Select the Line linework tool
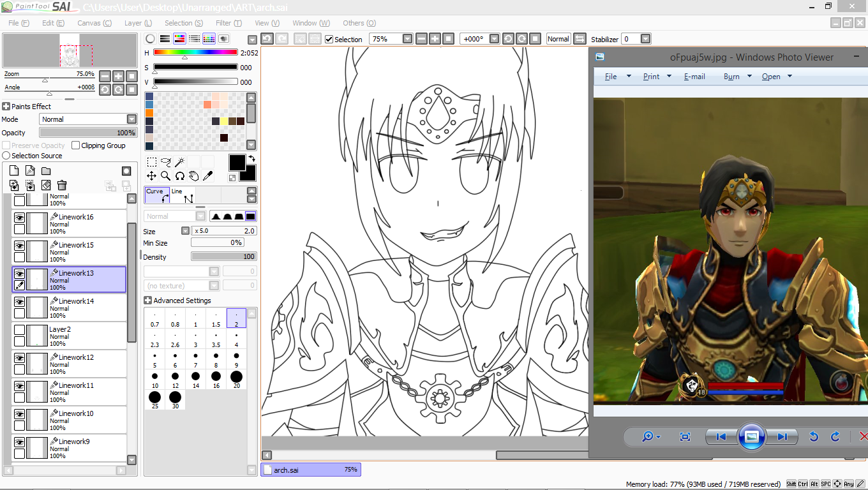 pos(183,195)
